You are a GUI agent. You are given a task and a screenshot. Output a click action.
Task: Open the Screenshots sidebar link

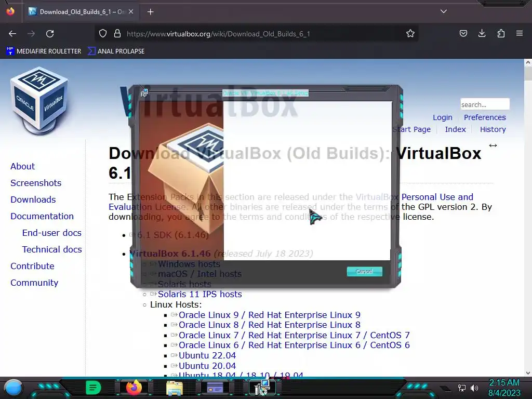coord(36,183)
